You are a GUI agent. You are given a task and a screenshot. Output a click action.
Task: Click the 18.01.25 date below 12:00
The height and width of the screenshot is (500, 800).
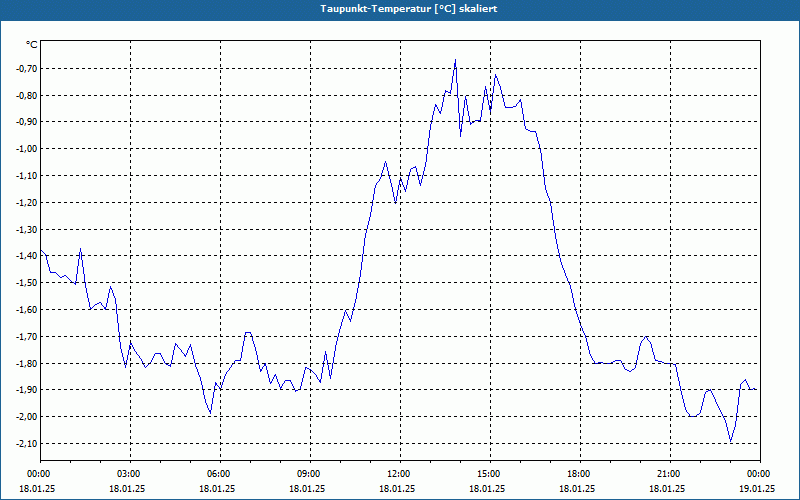(x=397, y=488)
